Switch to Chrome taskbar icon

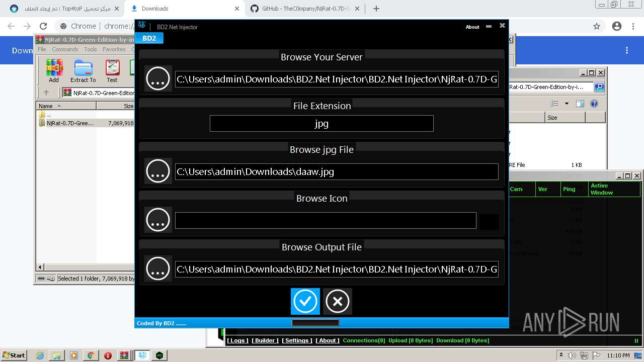(x=91, y=355)
